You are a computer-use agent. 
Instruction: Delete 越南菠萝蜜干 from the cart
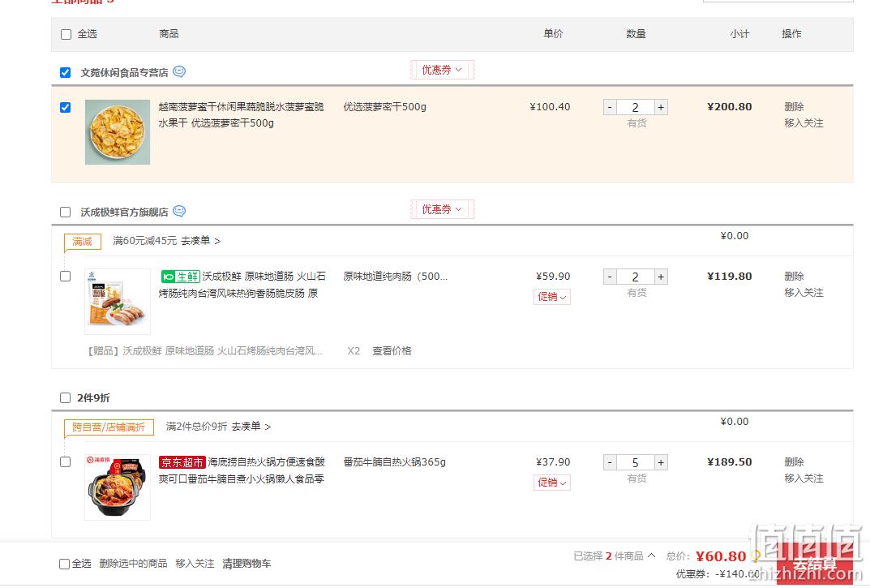pos(794,106)
